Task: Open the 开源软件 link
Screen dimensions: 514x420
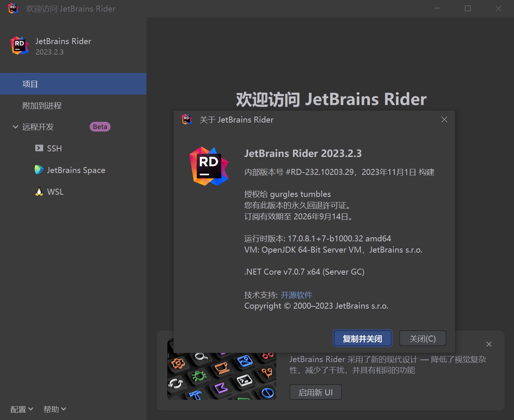Action: click(x=296, y=295)
